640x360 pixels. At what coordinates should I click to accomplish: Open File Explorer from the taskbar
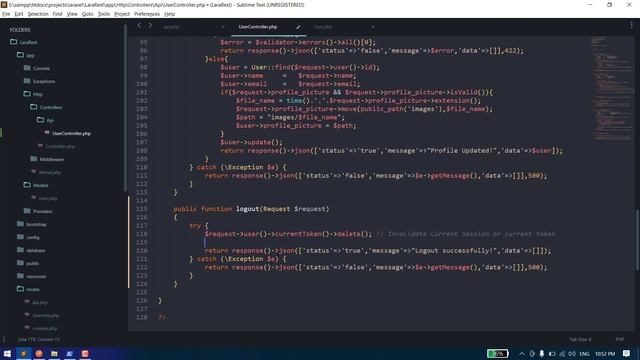pyautogui.click(x=54, y=353)
